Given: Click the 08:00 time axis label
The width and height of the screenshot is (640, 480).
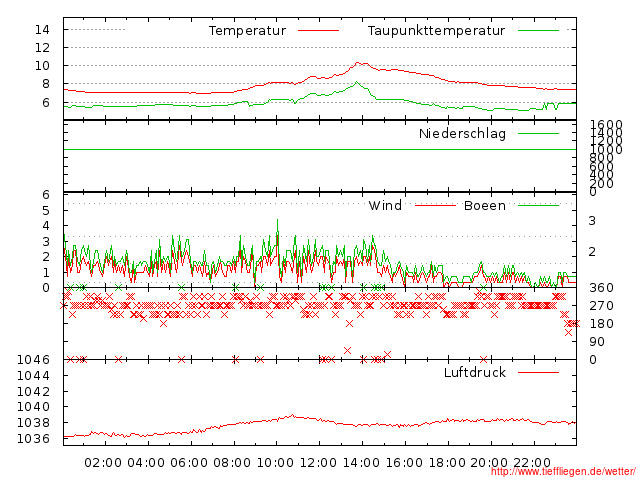Looking at the screenshot, I should point(232,463).
